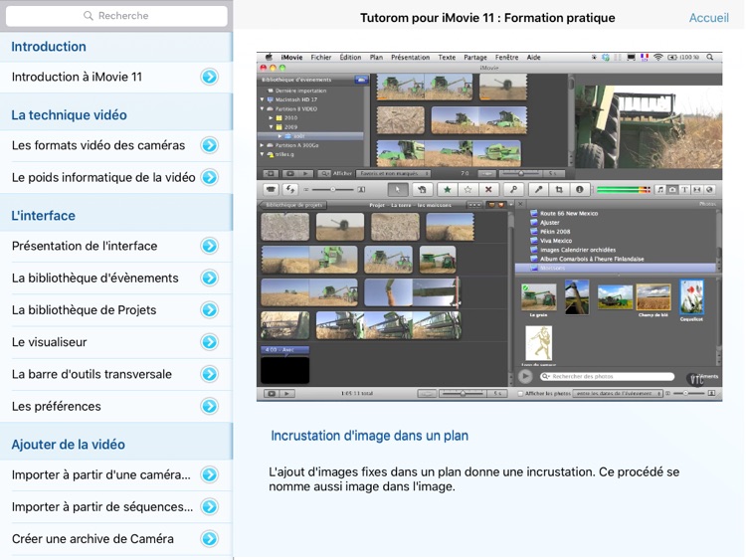746x560 pixels.
Task: Expand the Partition A 300Go triangle
Action: click(263, 145)
